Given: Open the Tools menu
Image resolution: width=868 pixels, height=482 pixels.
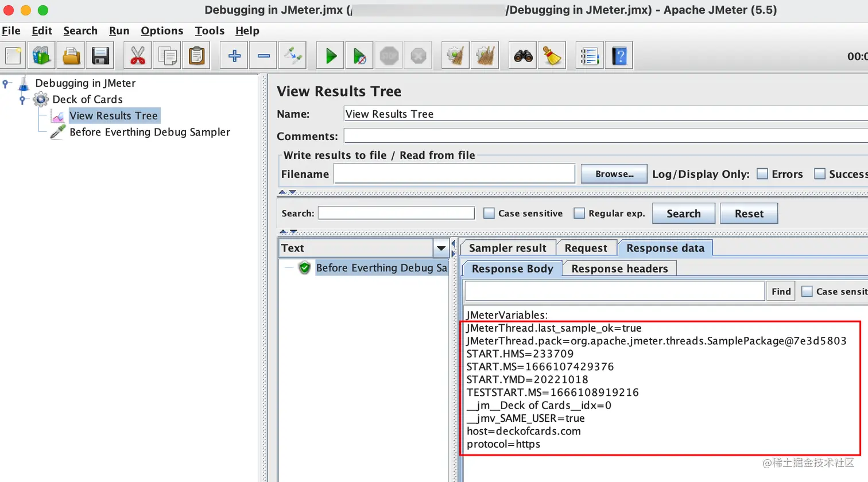Looking at the screenshot, I should (210, 31).
